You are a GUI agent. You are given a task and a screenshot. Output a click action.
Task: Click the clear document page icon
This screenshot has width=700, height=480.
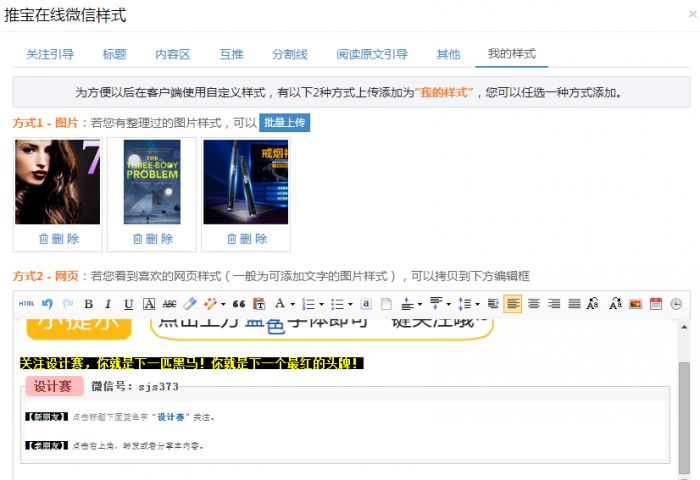[x=386, y=304]
